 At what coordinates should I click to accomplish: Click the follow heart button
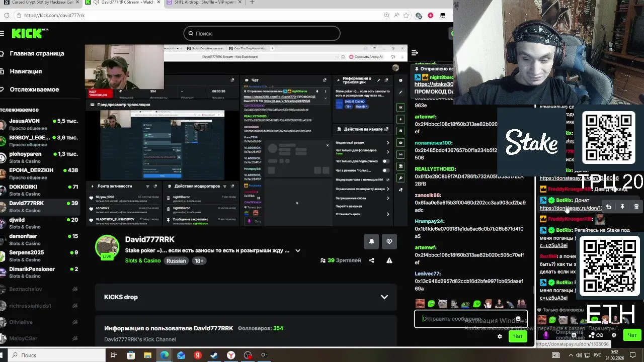pos(389,241)
